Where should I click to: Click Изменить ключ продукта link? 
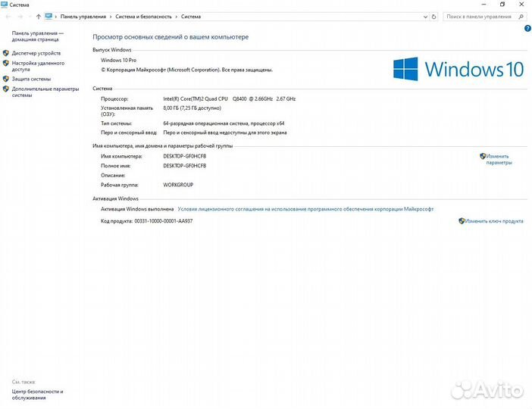coord(494,221)
